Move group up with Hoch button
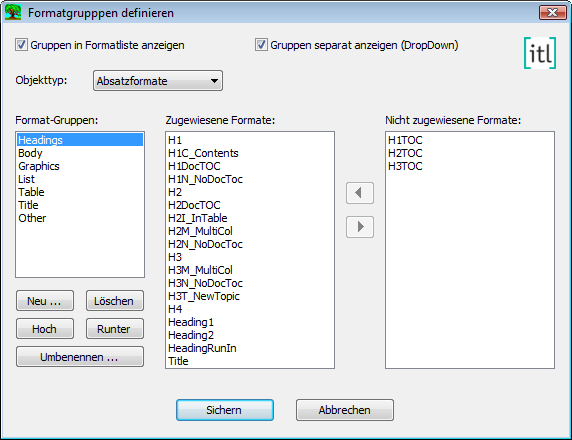This screenshot has width=572, height=440. pyautogui.click(x=45, y=329)
